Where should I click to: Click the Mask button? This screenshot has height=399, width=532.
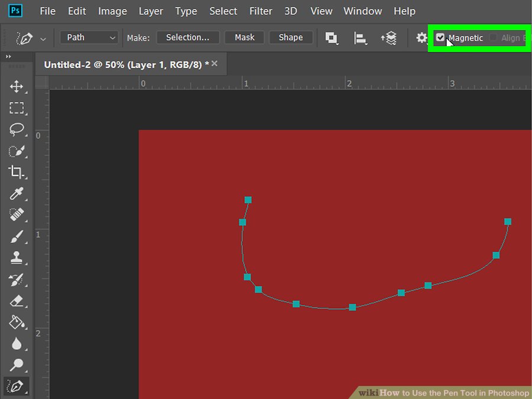[x=245, y=37]
